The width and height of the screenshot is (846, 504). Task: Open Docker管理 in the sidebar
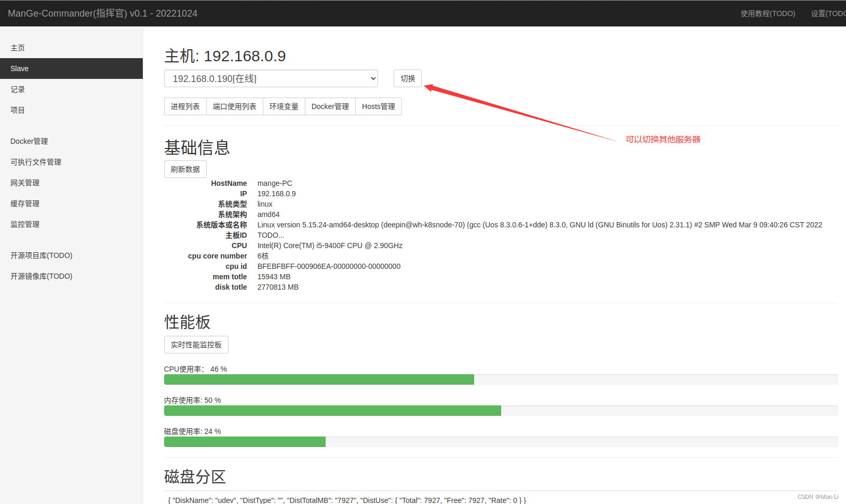[x=29, y=141]
